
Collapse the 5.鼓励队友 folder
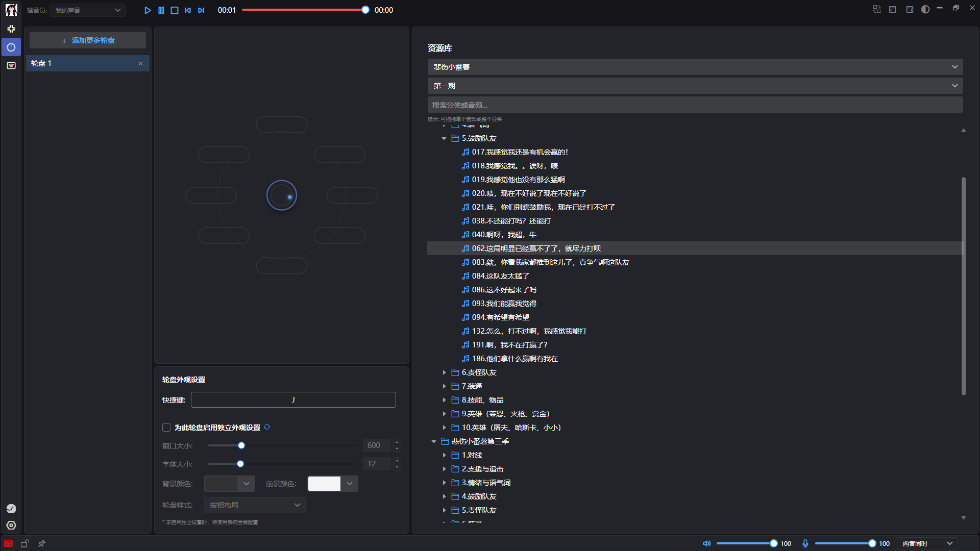(x=444, y=138)
